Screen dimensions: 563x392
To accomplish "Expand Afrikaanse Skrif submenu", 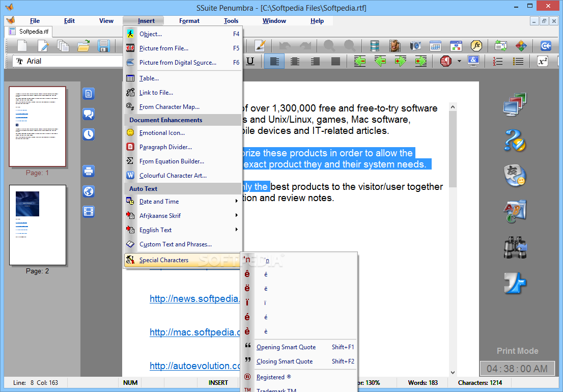I will click(x=183, y=215).
